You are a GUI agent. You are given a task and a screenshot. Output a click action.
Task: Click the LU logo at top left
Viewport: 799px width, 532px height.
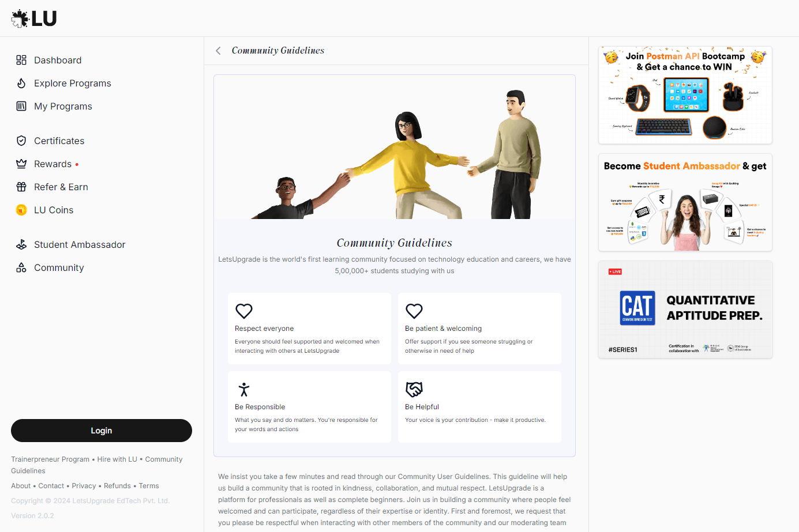pyautogui.click(x=33, y=18)
